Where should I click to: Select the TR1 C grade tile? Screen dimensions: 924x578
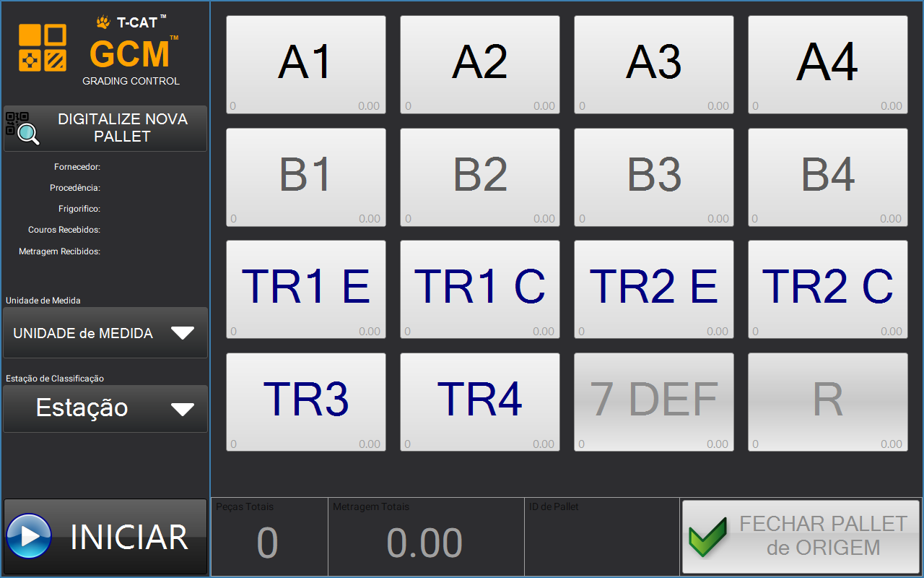coord(480,290)
